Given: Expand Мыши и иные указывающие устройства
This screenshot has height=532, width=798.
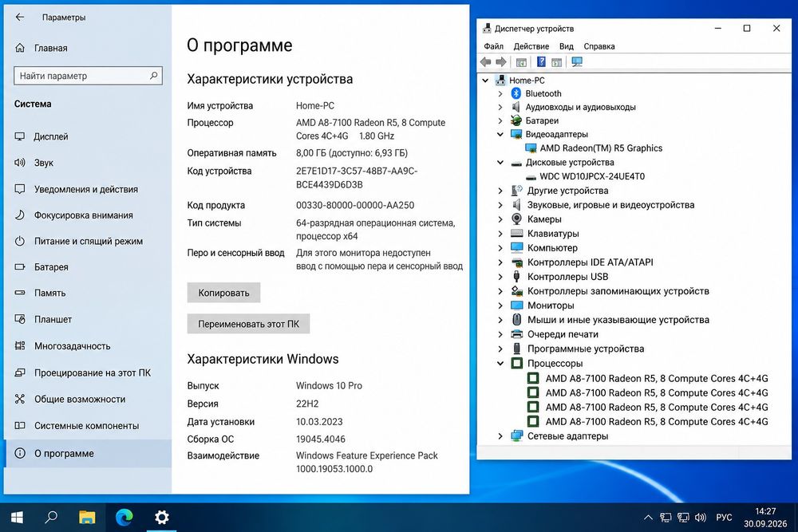Looking at the screenshot, I should click(500, 320).
